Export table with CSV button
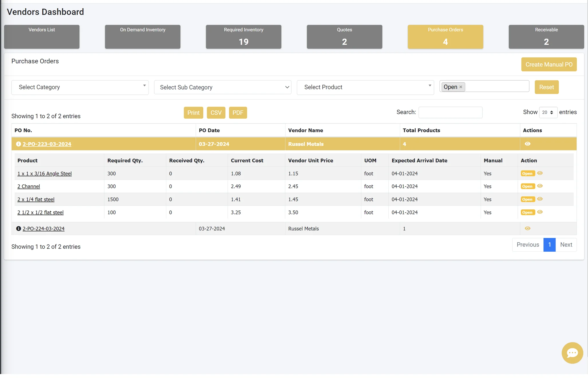The image size is (588, 383). [x=216, y=113]
